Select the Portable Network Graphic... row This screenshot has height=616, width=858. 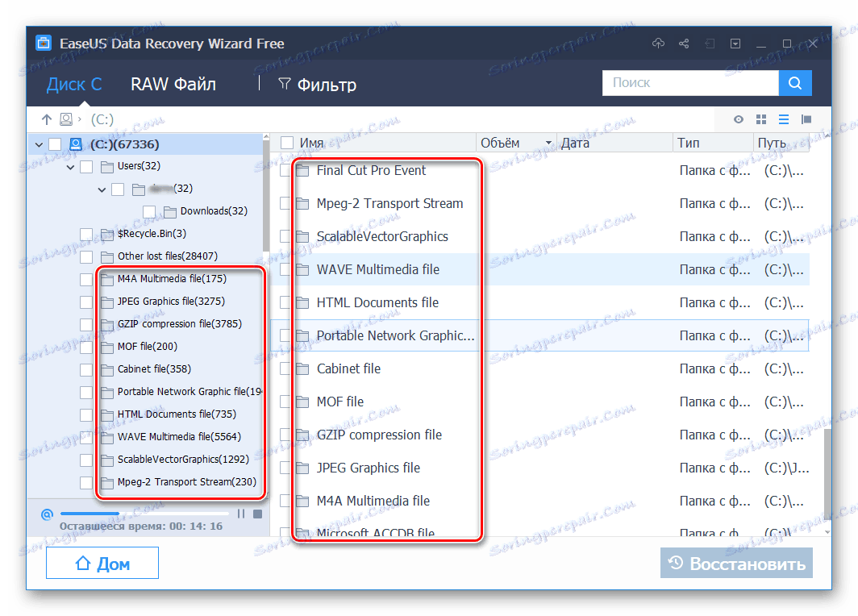540,335
